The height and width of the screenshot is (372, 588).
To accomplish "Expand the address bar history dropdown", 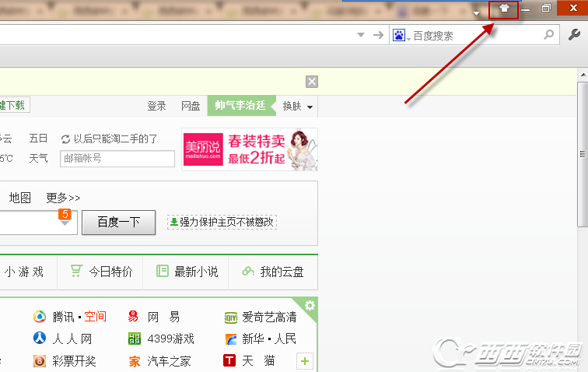I will pyautogui.click(x=361, y=35).
